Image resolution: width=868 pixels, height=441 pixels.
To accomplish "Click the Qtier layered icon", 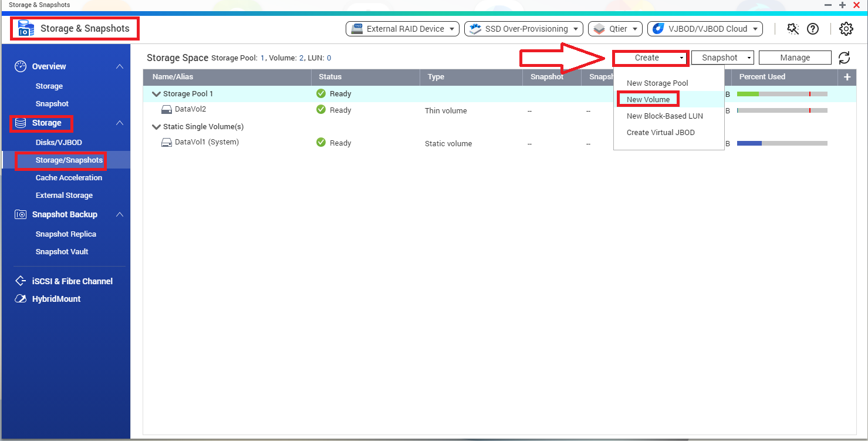I will [x=599, y=29].
